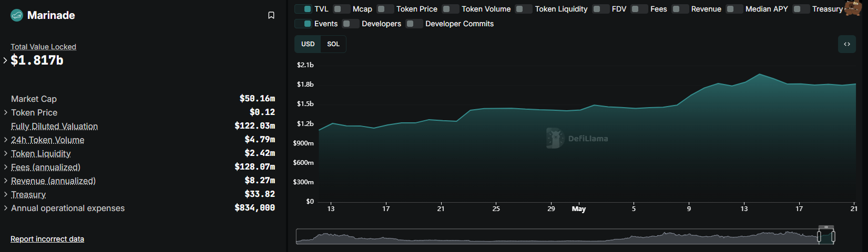The height and width of the screenshot is (252, 868).
Task: Click the avatar icon in the corner
Action: pos(853,8)
